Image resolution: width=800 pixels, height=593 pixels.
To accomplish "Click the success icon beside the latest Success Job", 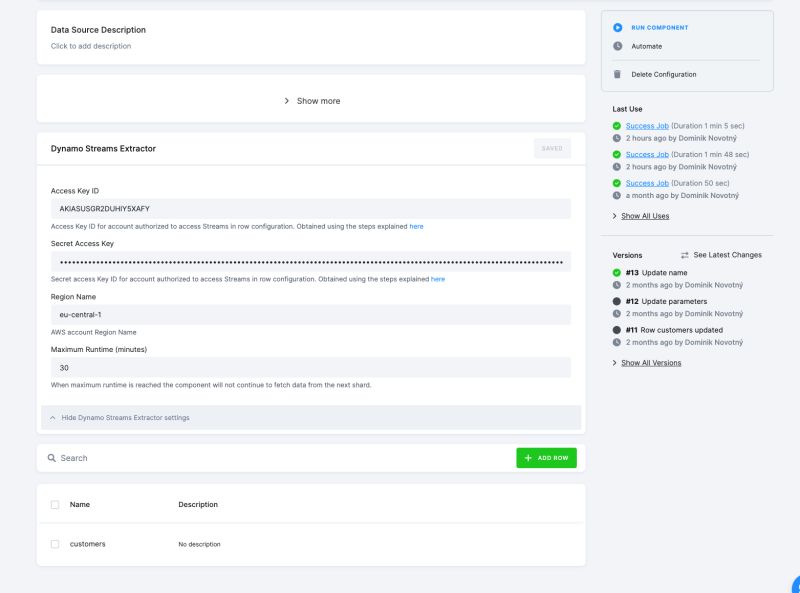I will (x=615, y=125).
